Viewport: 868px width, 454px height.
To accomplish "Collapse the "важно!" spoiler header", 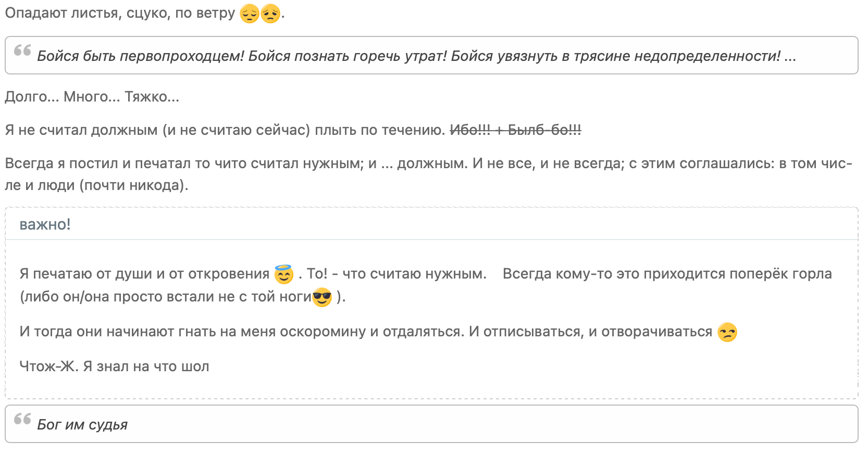I will pyautogui.click(x=45, y=224).
